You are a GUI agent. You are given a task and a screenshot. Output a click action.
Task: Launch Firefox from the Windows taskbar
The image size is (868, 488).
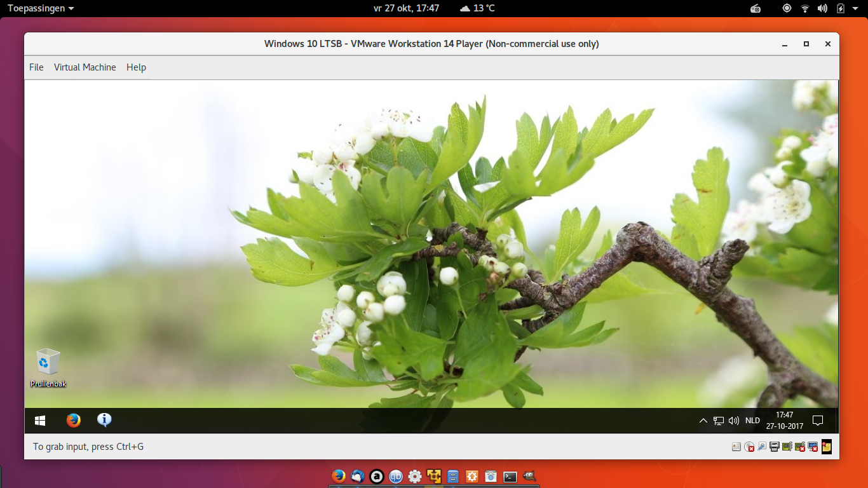74,420
